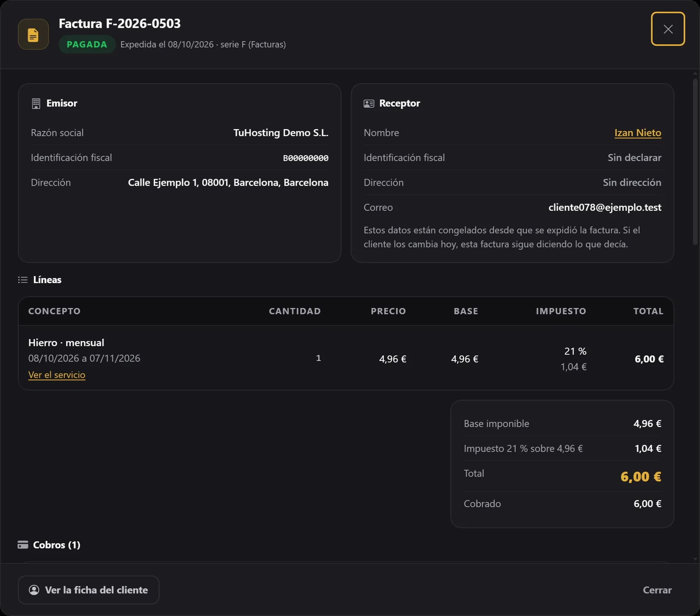Click 'TuHosting Demo S.L.' company name
This screenshot has height=616, width=700.
click(x=281, y=133)
